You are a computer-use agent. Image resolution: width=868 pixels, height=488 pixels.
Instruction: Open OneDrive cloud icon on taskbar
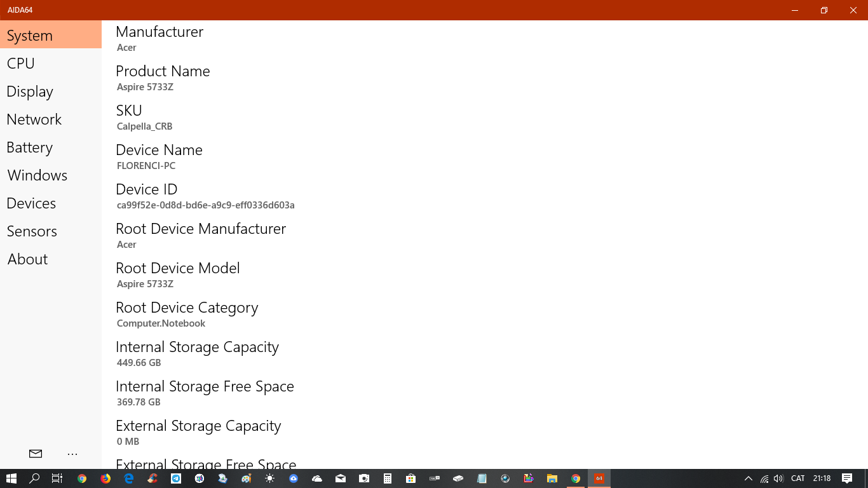pos(317,478)
